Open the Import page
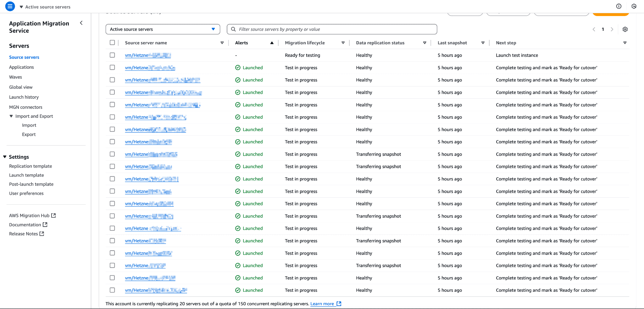644x309 pixels. [x=29, y=125]
